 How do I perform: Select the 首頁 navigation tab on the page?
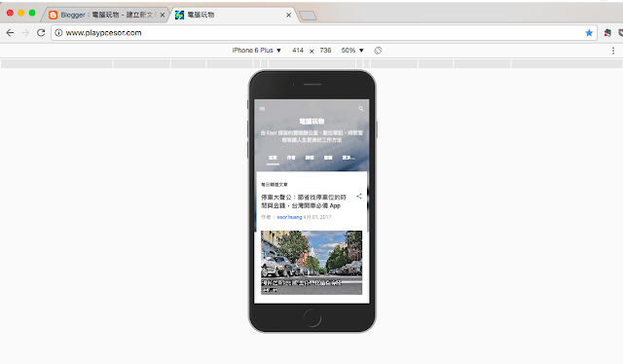tap(273, 158)
